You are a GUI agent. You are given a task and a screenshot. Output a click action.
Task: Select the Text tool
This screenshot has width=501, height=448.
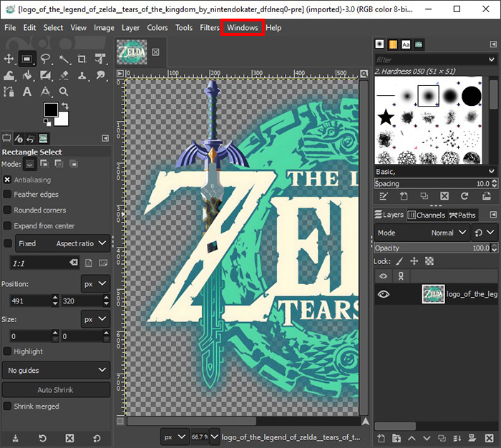pos(27,92)
